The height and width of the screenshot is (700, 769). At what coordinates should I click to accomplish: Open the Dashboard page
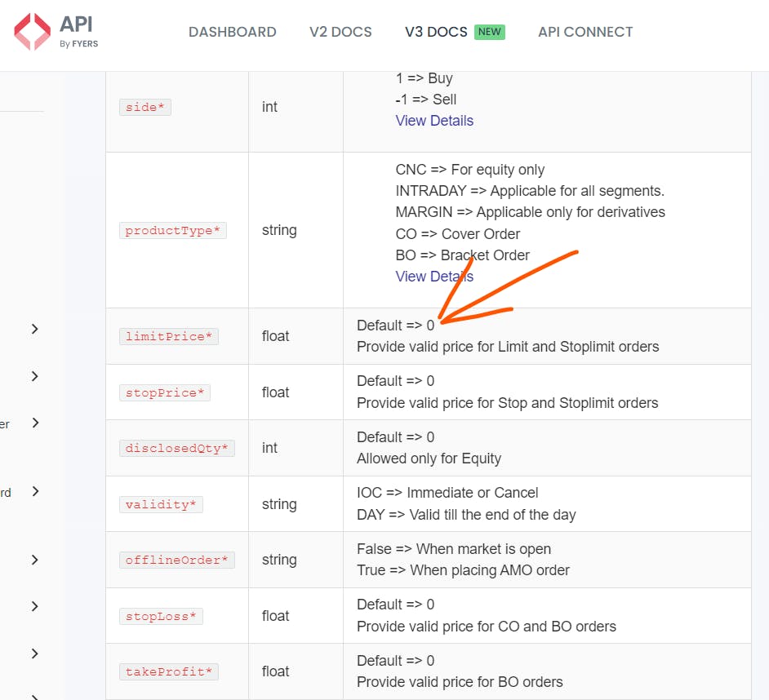tap(232, 32)
